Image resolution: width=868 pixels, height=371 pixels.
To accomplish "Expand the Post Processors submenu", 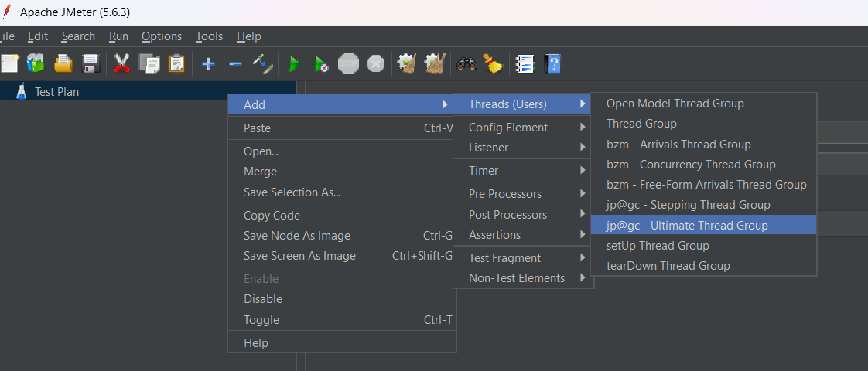I will coord(521,215).
